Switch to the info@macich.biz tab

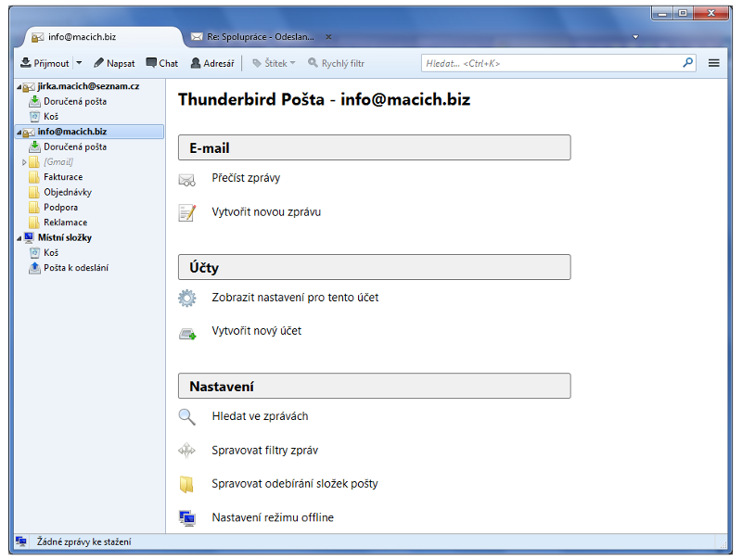pos(102,37)
